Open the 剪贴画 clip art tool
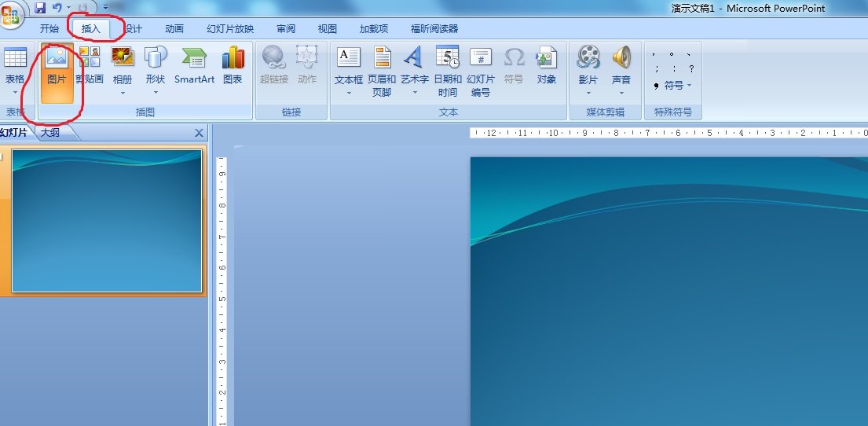 click(x=90, y=65)
